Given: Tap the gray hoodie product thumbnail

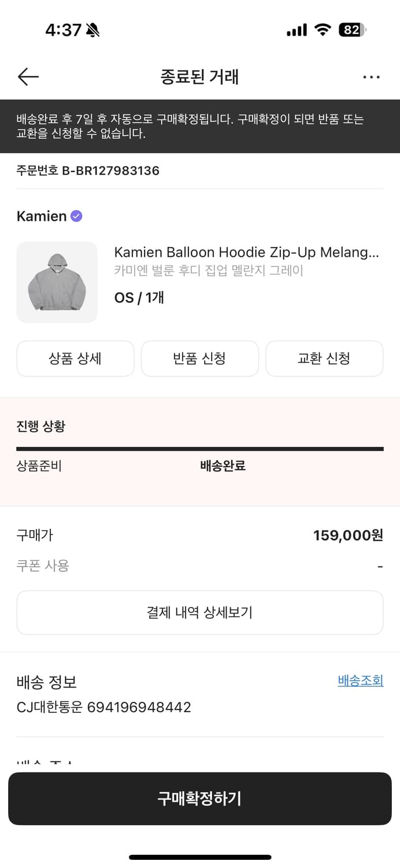Looking at the screenshot, I should [57, 282].
